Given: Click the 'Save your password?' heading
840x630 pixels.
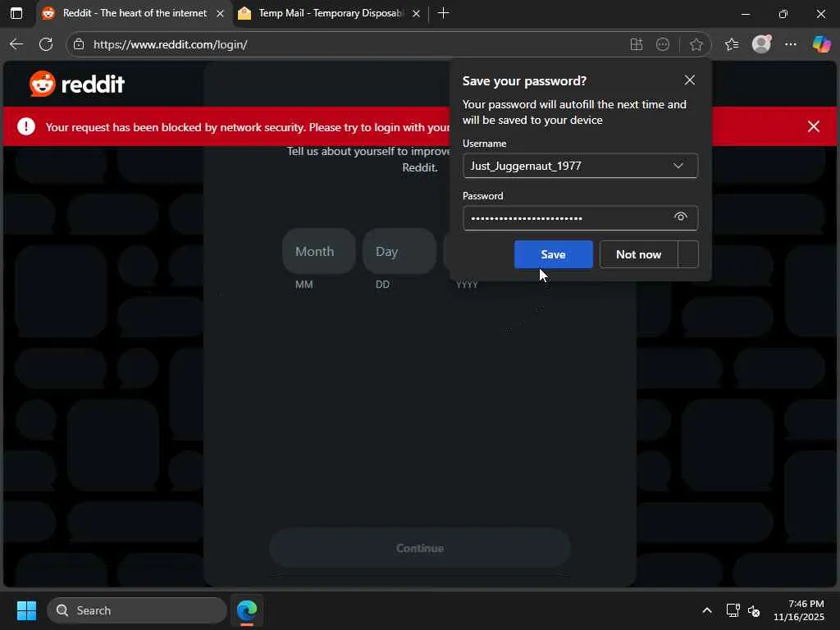Looking at the screenshot, I should coord(524,81).
